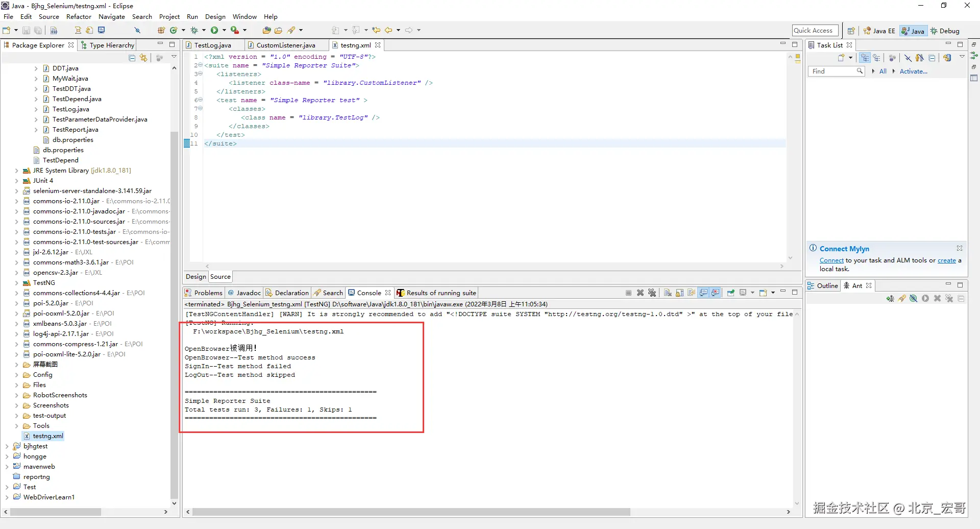Viewport: 980px width, 529px height.
Task: Open the Window menu
Action: [x=245, y=17]
